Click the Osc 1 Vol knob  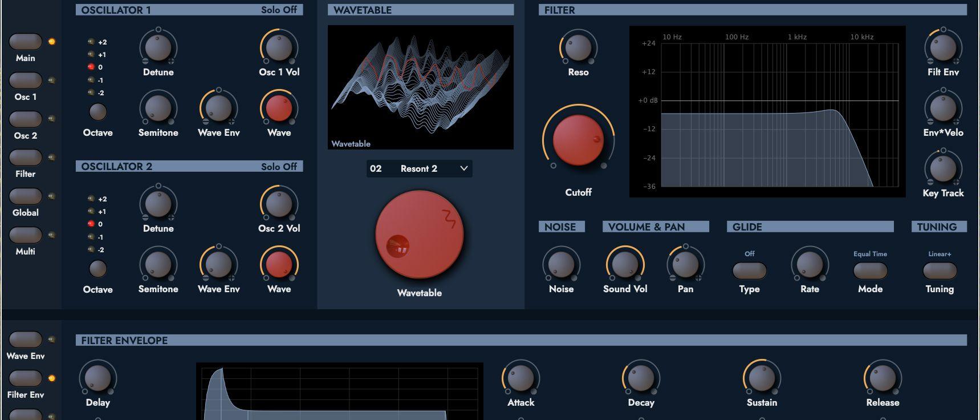279,47
